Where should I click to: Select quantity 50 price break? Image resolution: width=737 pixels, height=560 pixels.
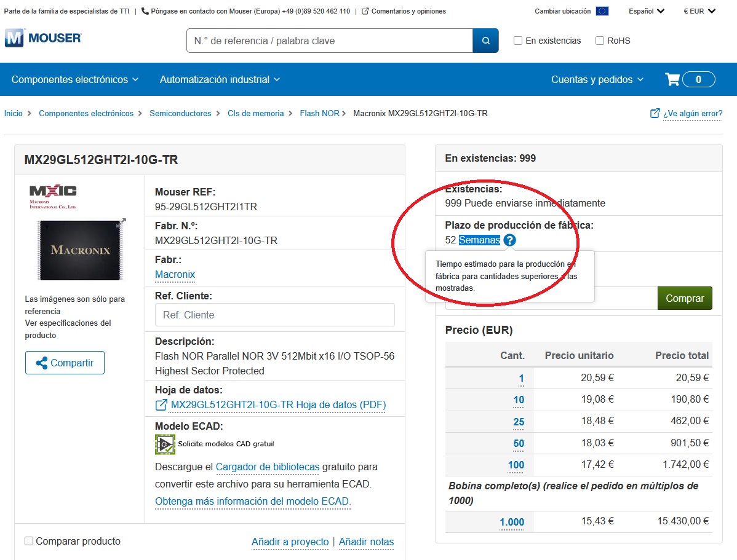519,443
